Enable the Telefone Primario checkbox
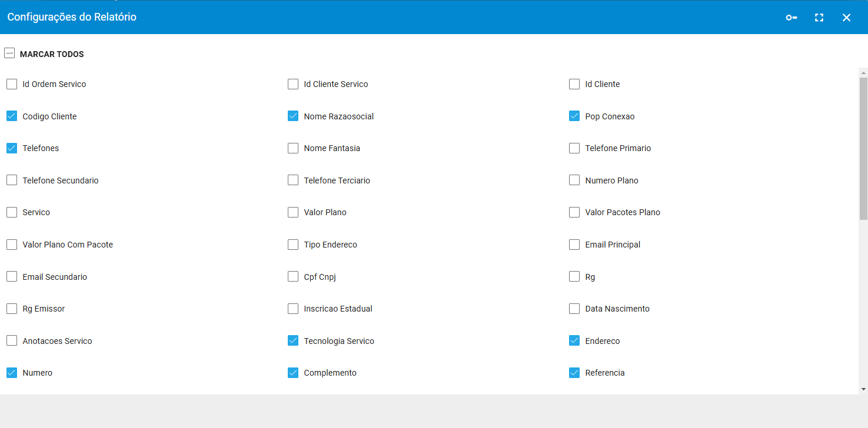 pyautogui.click(x=574, y=148)
